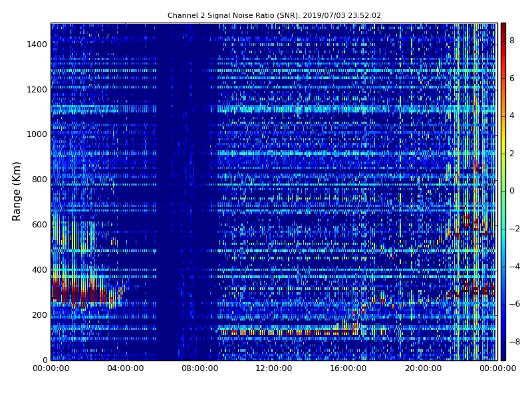Viewport: 532px width, 399px height.
Task: Click the x-axis tick label '08:00:00'
Action: point(200,368)
